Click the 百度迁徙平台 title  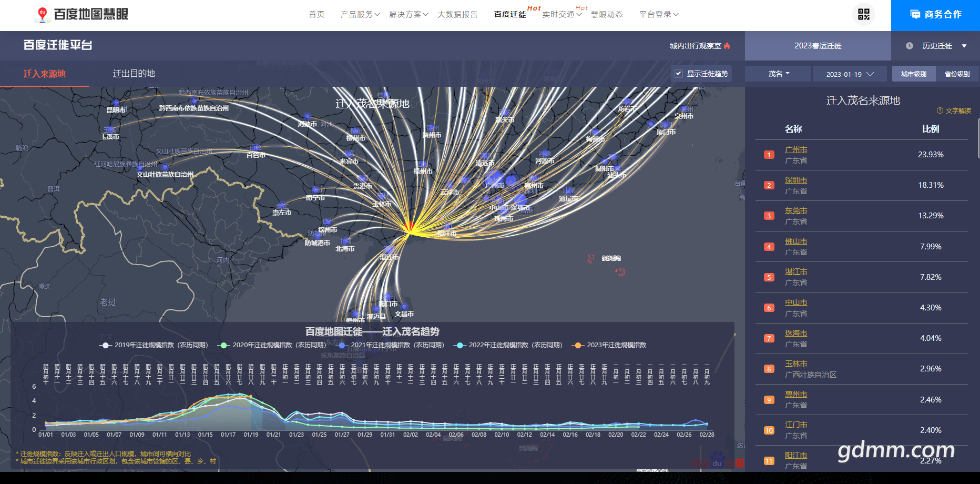click(58, 45)
